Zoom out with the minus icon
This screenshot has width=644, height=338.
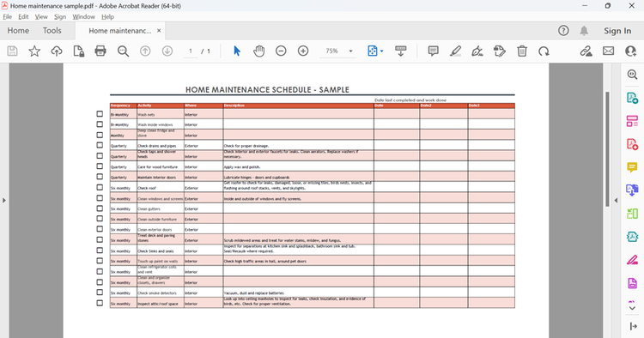[281, 51]
